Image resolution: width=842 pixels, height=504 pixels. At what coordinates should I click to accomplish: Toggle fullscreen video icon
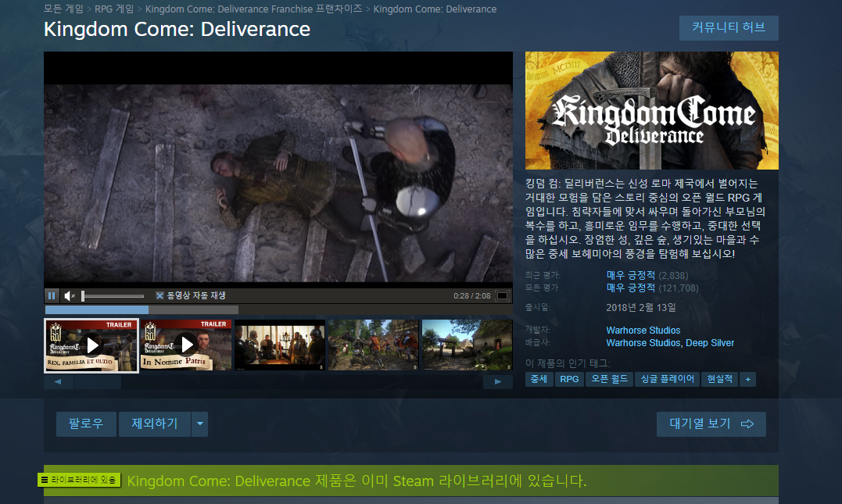tap(502, 295)
